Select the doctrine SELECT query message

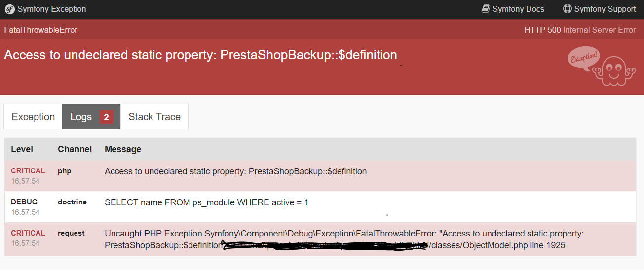206,202
